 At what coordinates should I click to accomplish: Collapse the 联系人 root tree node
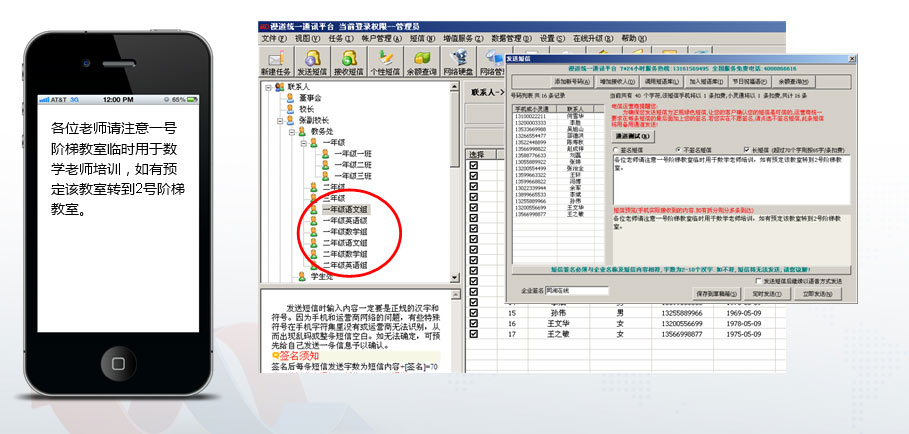pos(265,88)
